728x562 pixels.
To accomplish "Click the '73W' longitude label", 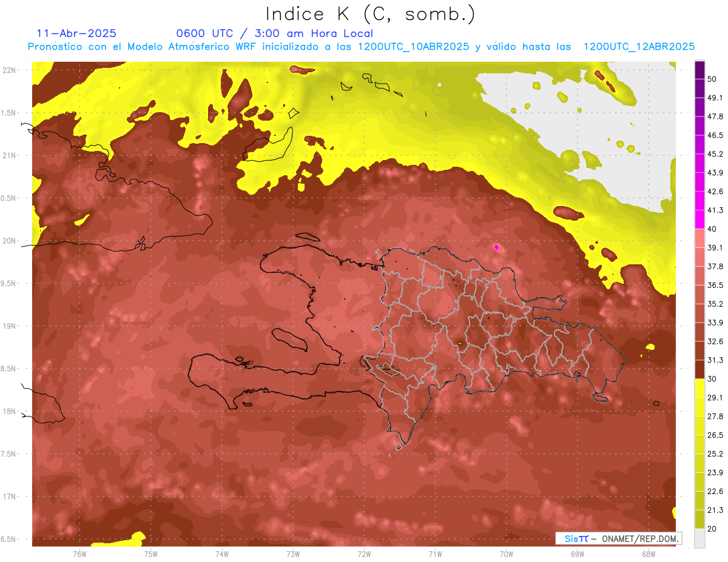I will tap(293, 554).
